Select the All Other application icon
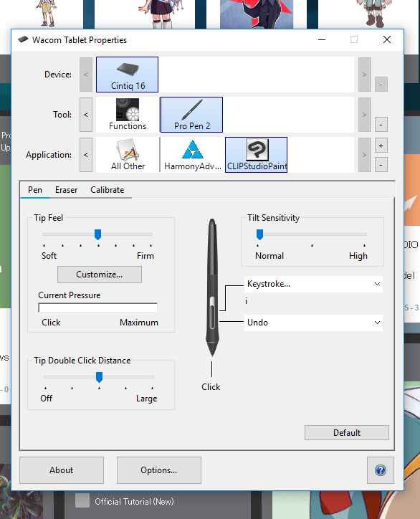The width and height of the screenshot is (420, 519). coord(128,155)
